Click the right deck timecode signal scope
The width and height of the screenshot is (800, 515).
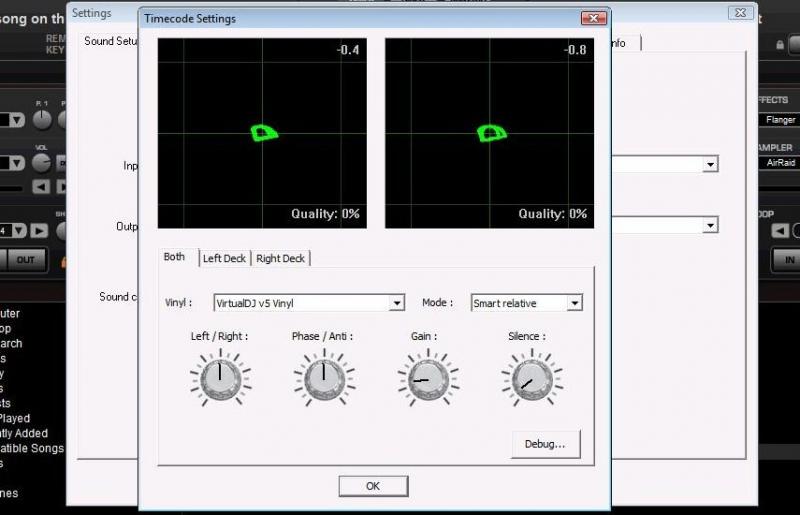point(489,133)
